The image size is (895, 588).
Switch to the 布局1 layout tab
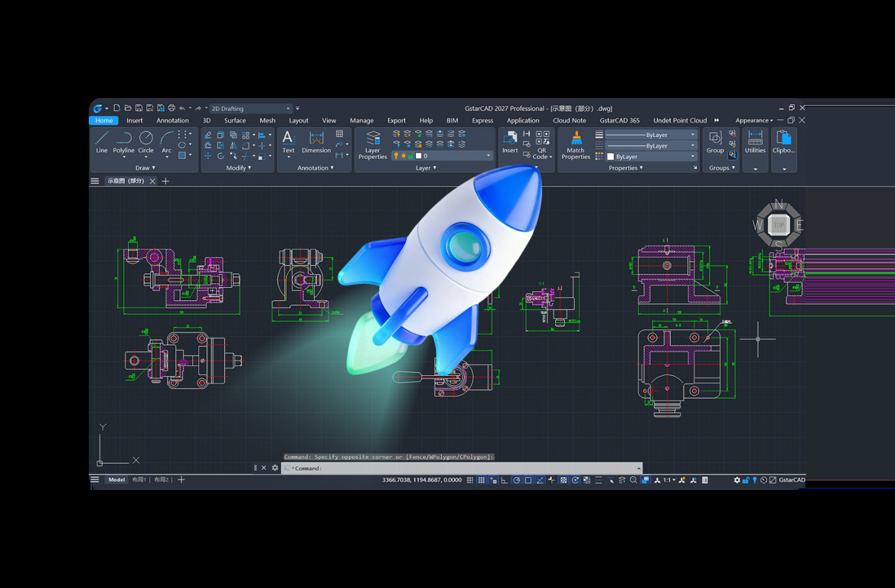(x=139, y=480)
